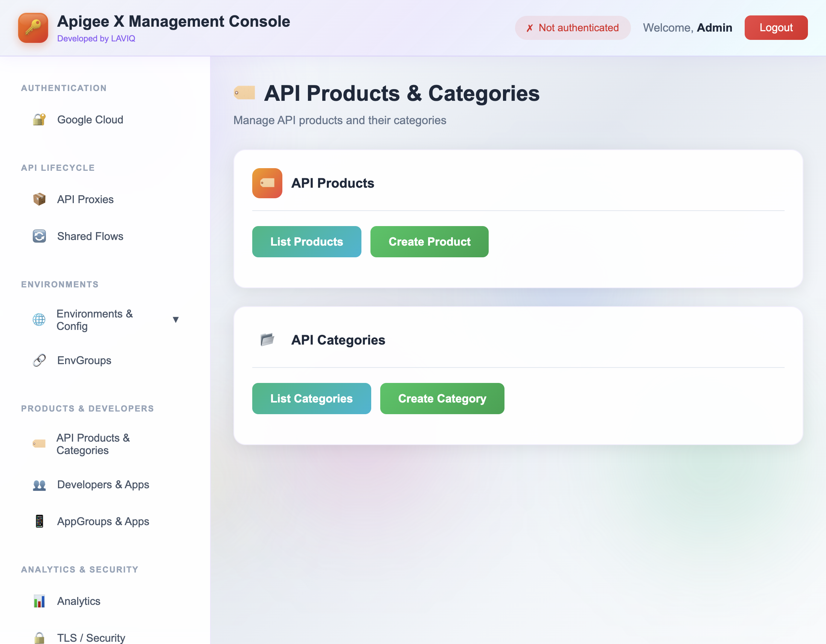The width and height of the screenshot is (826, 644).
Task: Click the Environments & Config globe icon
Action: (39, 320)
